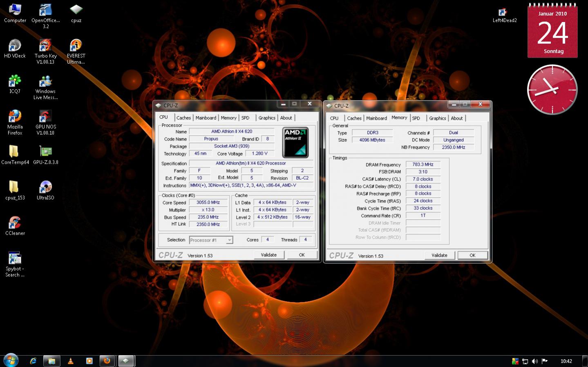Open Windows Live Messenger shortcut
This screenshot has width=588, height=367.
coord(45,87)
